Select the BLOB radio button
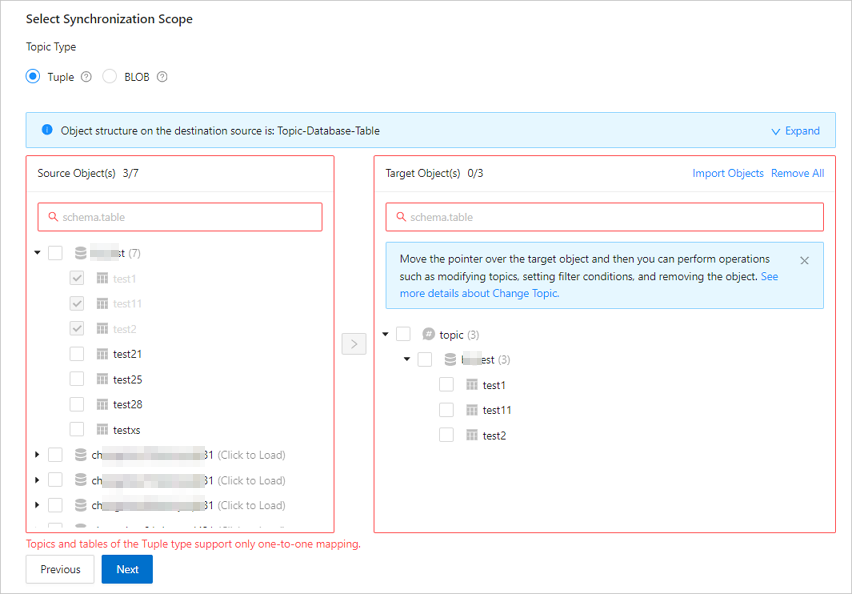 pos(109,76)
